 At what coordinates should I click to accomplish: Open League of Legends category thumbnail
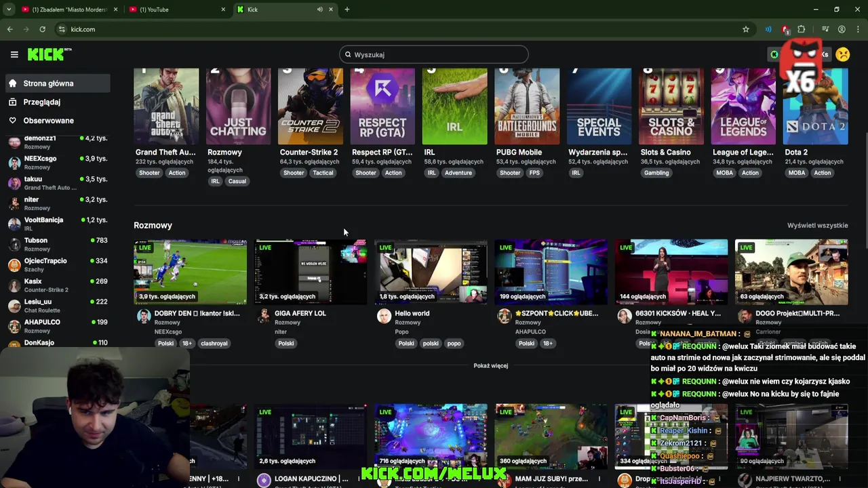[743, 106]
